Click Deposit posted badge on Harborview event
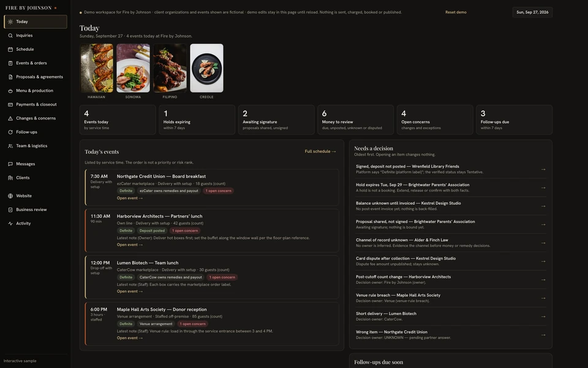This screenshot has width=588, height=368. point(152,231)
